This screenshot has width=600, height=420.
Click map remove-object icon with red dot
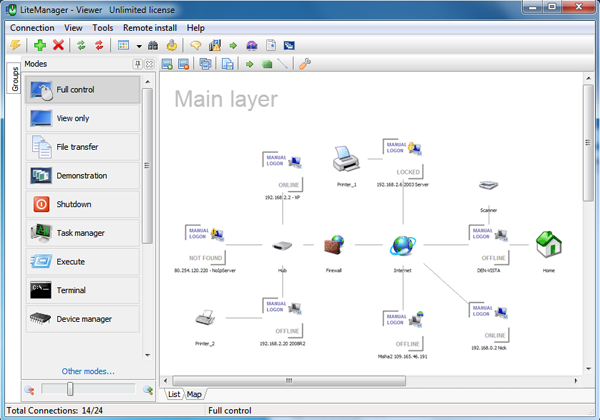(x=184, y=64)
